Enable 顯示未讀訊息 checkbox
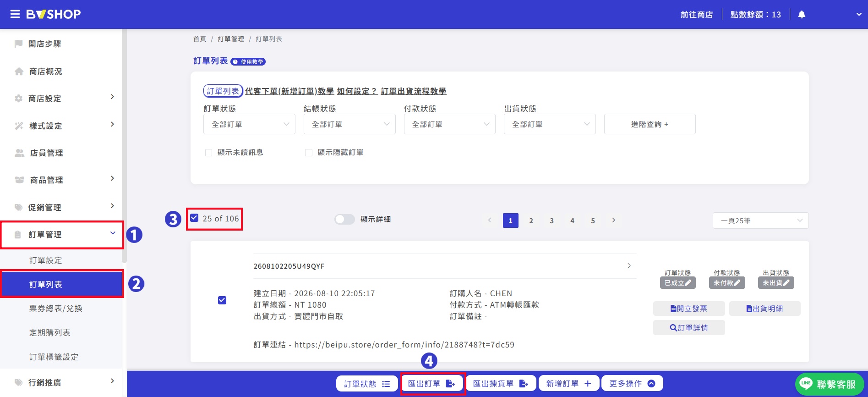Viewport: 868px width, 397px height. point(208,153)
